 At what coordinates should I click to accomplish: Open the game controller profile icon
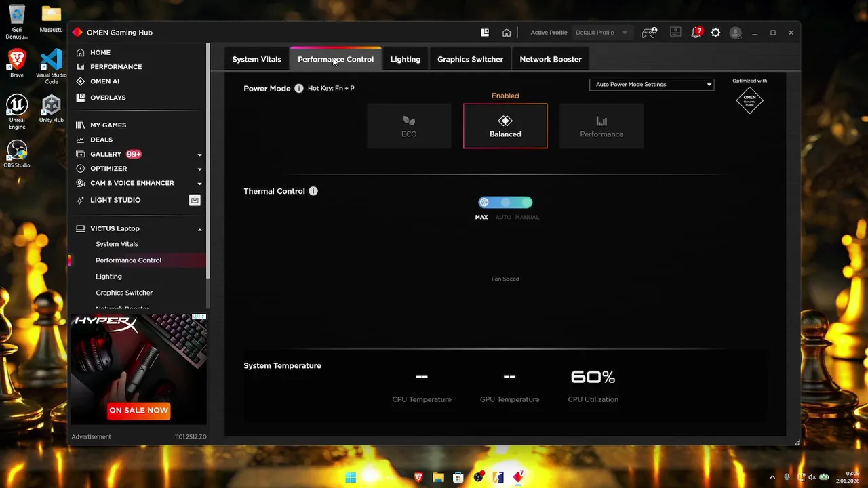pos(649,33)
